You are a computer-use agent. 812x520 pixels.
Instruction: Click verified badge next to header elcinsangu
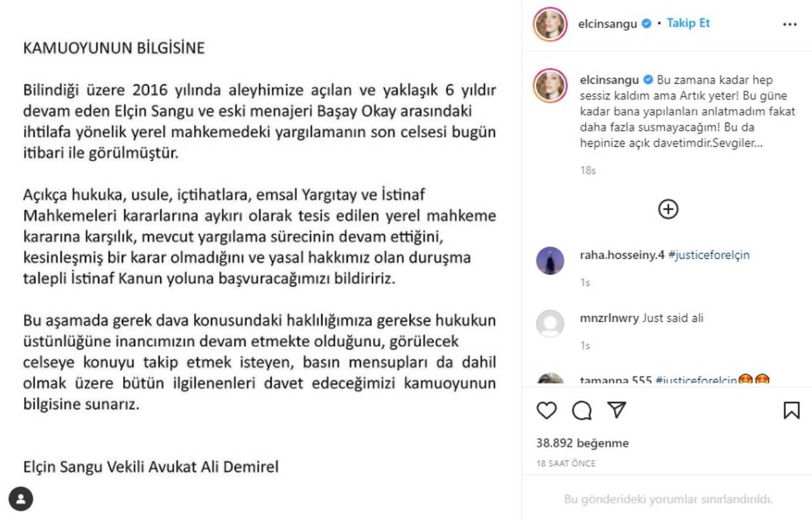tap(645, 24)
